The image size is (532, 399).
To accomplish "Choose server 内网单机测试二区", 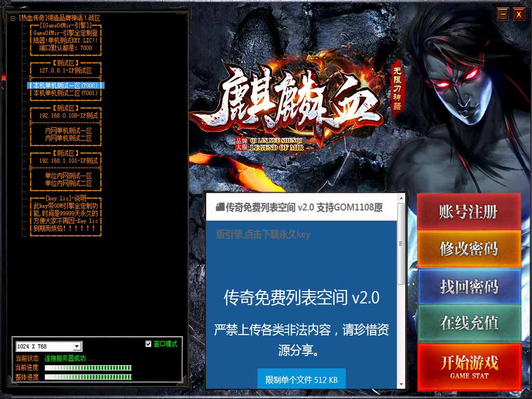I will (69, 138).
